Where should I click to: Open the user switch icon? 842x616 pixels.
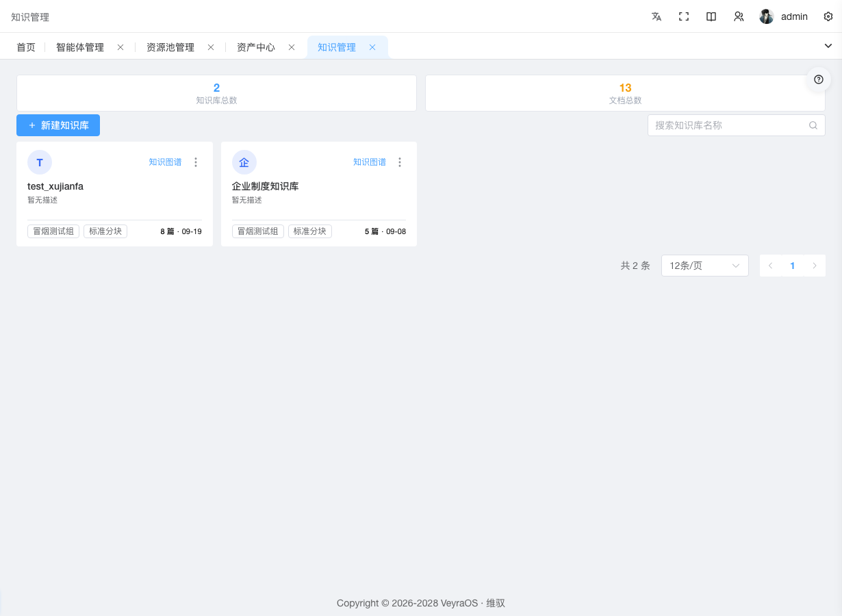click(739, 16)
